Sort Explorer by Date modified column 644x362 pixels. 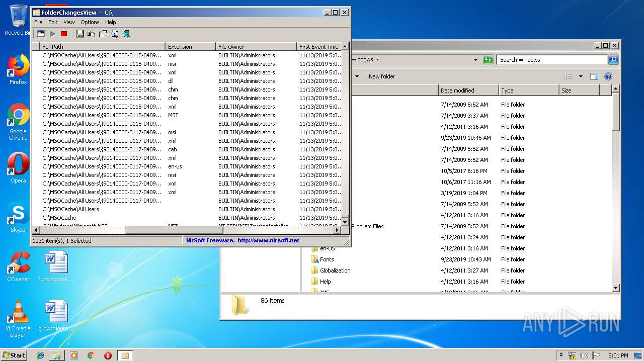pyautogui.click(x=468, y=90)
